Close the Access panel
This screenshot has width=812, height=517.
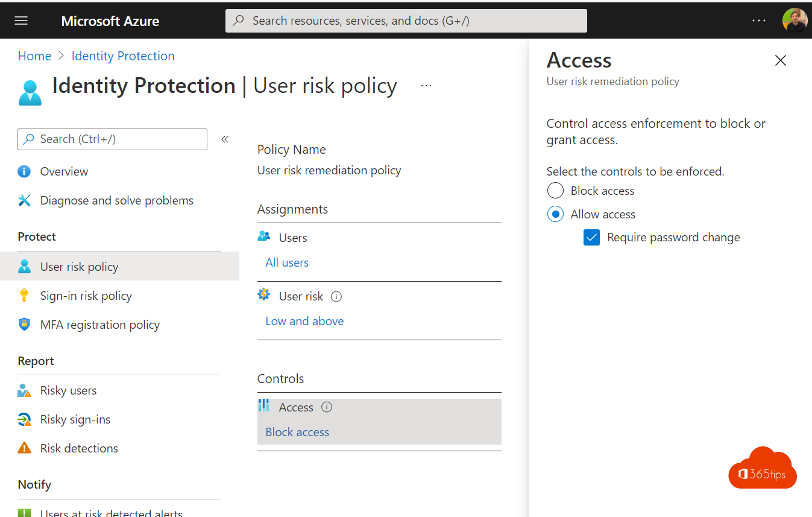(x=781, y=60)
